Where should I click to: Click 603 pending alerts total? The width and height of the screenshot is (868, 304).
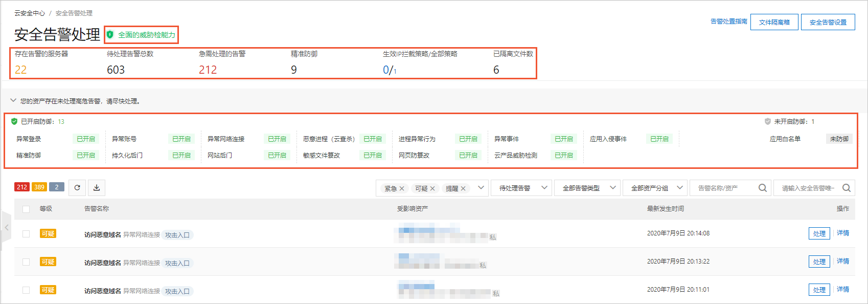(x=116, y=70)
